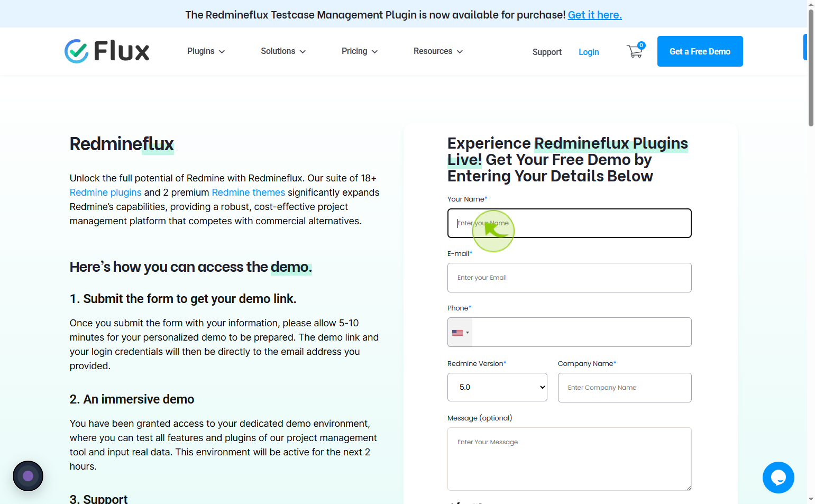Viewport: 815px width, 504px height.
Task: Open the Support page
Action: (x=547, y=52)
